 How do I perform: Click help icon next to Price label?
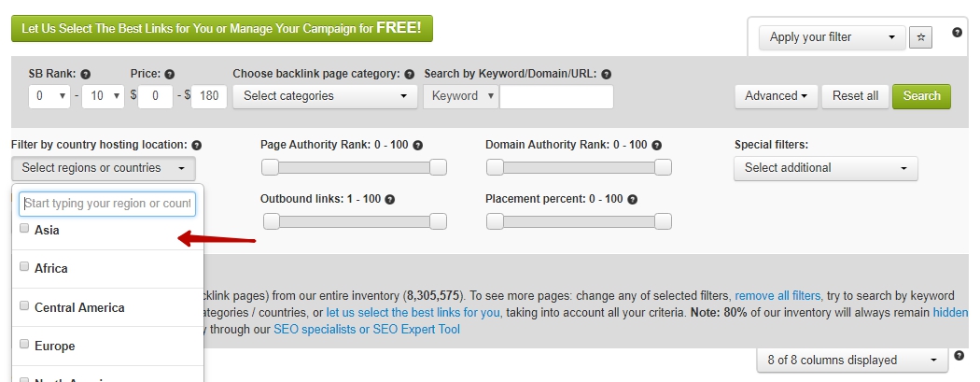tap(169, 74)
